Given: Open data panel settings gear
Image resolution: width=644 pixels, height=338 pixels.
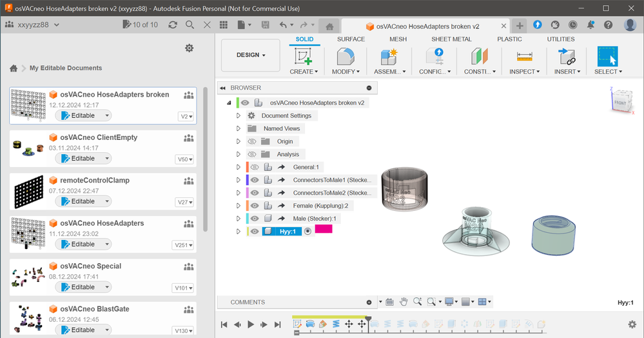Looking at the screenshot, I should coord(190,48).
